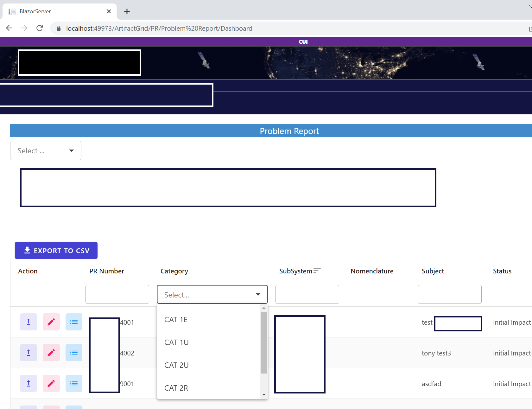This screenshot has width=532, height=409.
Task: Click the upload icon on the PR 4001 row
Action: click(28, 322)
